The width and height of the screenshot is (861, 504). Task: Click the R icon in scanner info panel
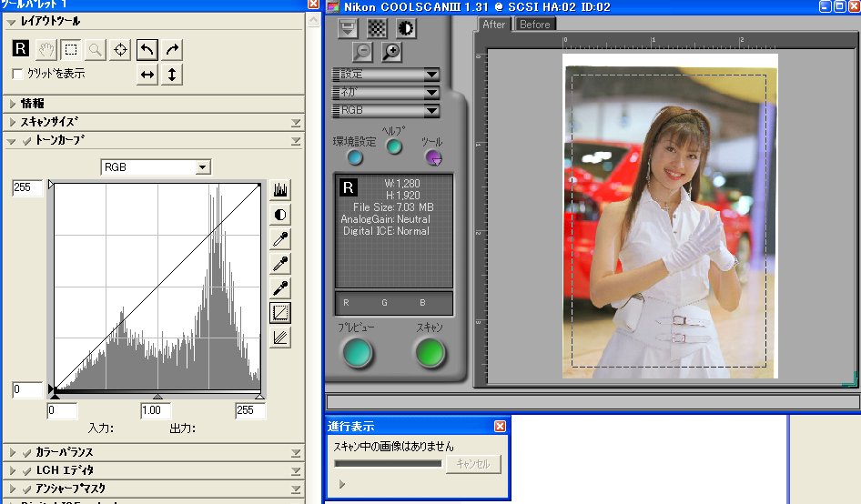point(349,187)
